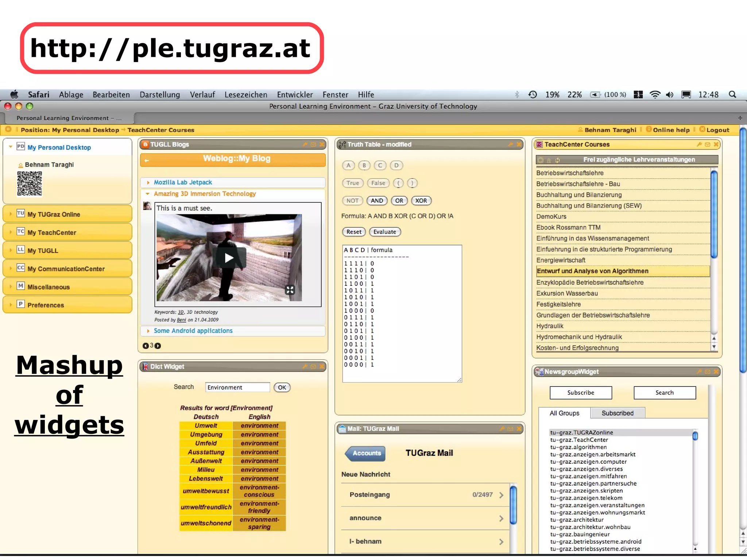Collapse My Personal Desktop sidebar section
Viewport: 747px width, 560px height.
tap(11, 147)
